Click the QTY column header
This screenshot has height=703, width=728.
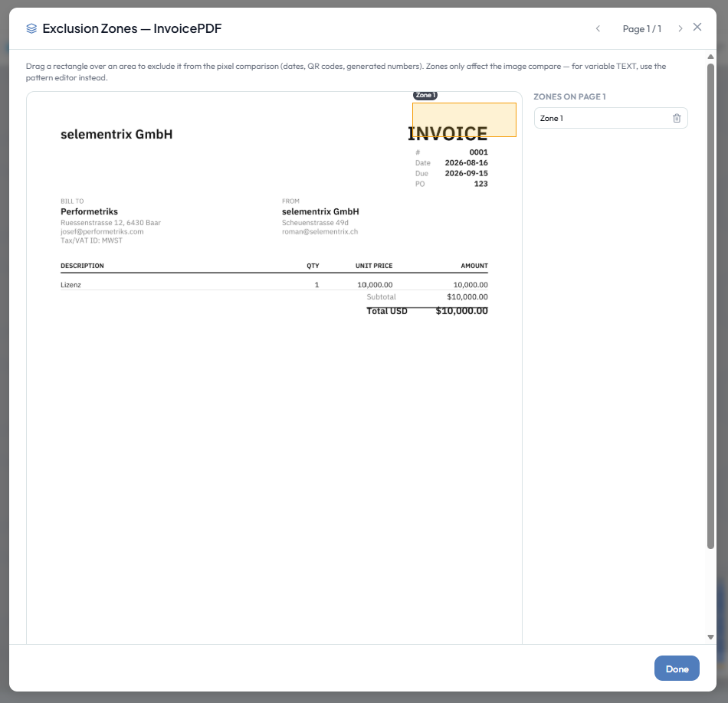313,266
